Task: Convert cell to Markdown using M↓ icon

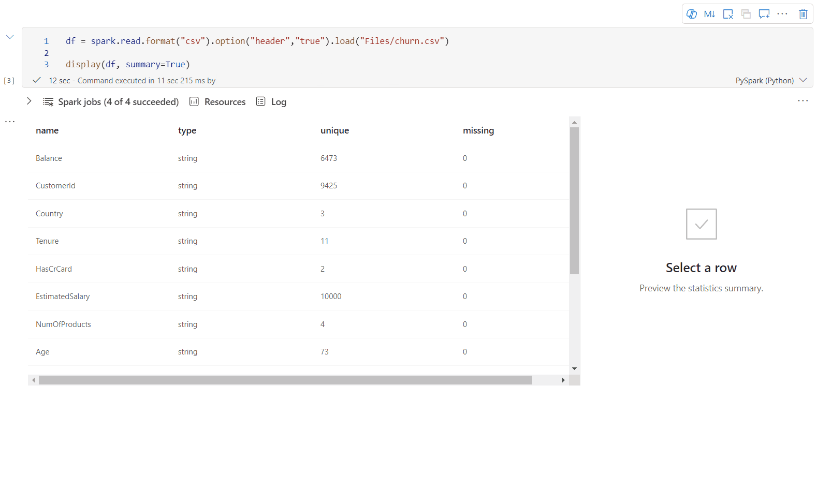Action: click(709, 14)
